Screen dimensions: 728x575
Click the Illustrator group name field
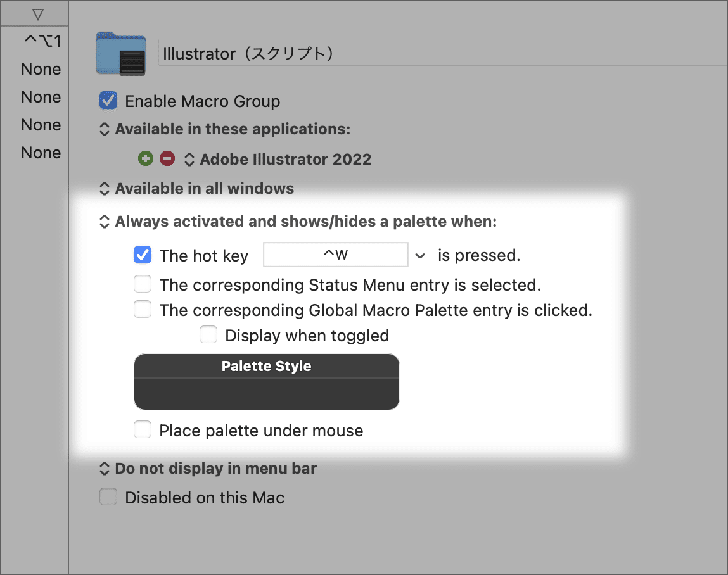[443, 53]
